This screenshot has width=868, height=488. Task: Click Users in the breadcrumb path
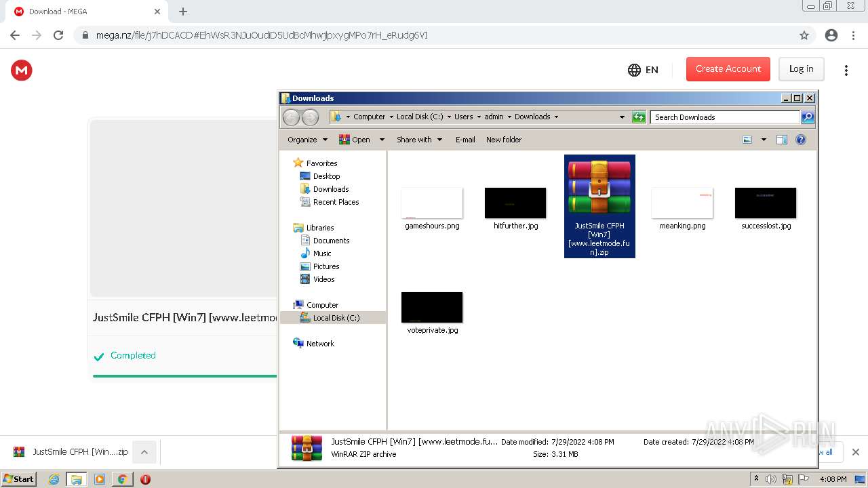463,117
